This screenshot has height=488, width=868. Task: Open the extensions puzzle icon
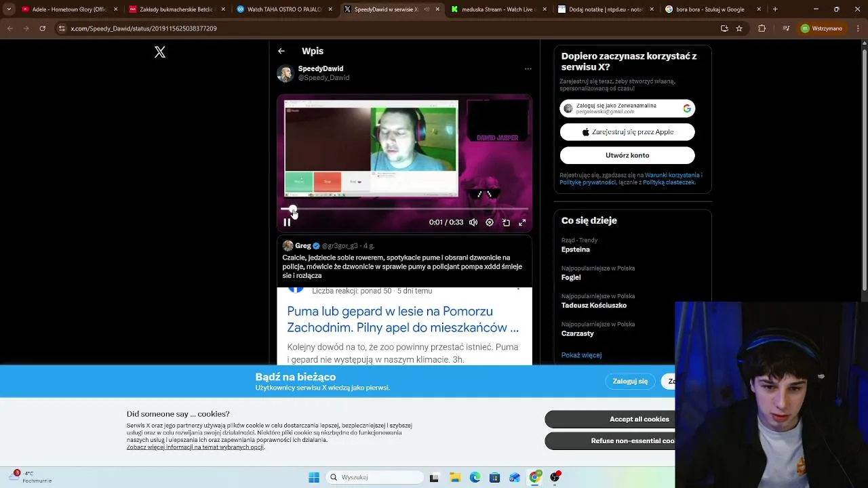(x=762, y=28)
